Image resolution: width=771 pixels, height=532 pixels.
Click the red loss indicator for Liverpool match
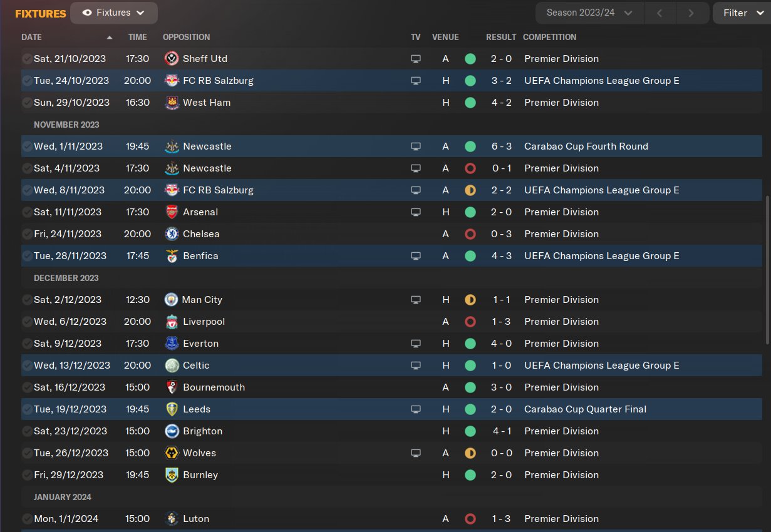pos(470,322)
